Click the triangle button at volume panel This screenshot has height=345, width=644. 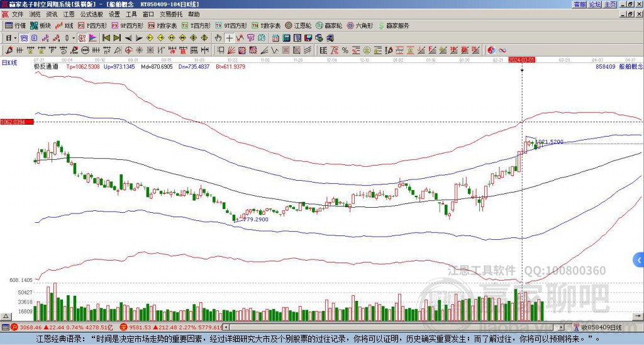(x=6, y=316)
